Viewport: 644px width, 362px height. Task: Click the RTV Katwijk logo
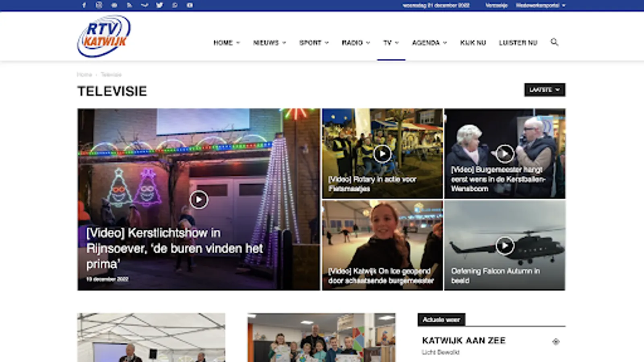[x=104, y=36]
